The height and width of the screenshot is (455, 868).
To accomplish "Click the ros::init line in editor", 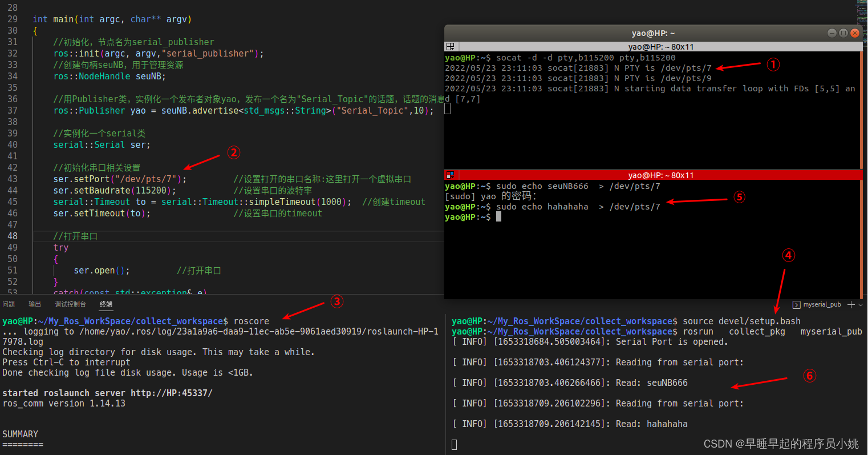I will [159, 53].
